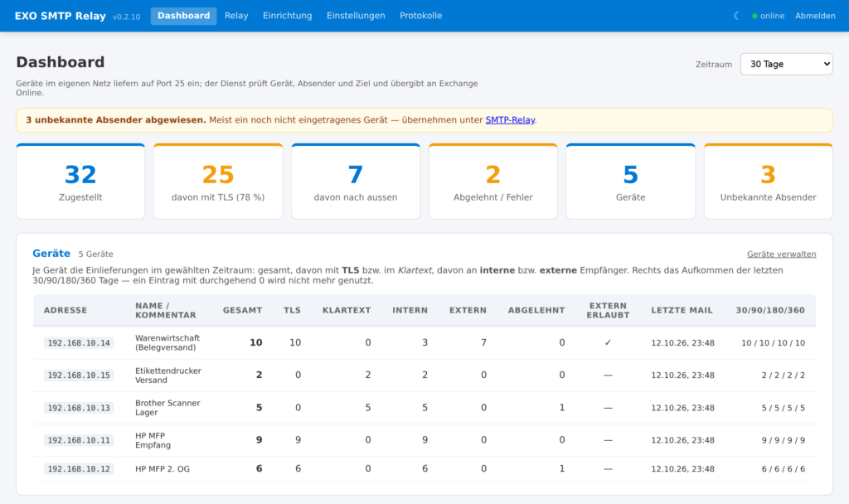Click address 192.168.10.13
Image resolution: width=849 pixels, height=504 pixels.
coord(79,408)
